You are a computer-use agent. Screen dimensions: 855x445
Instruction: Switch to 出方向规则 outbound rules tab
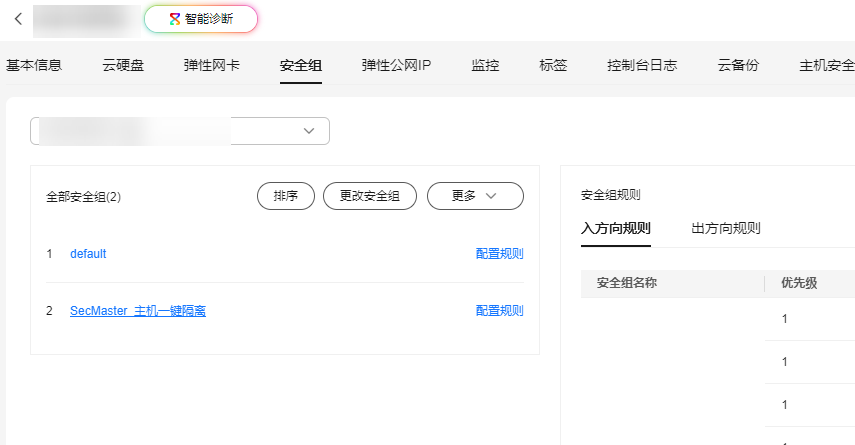pos(726,228)
